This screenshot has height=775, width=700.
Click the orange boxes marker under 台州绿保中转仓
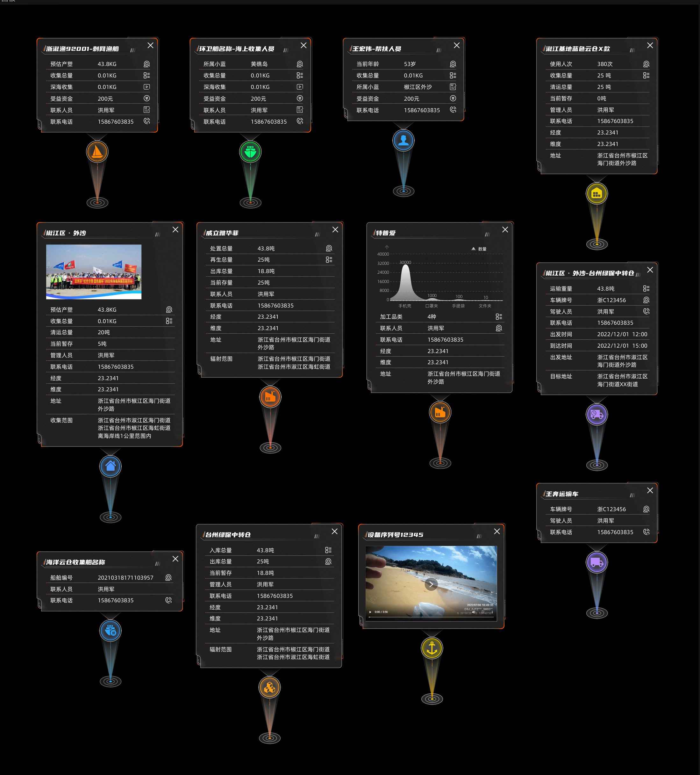click(270, 687)
